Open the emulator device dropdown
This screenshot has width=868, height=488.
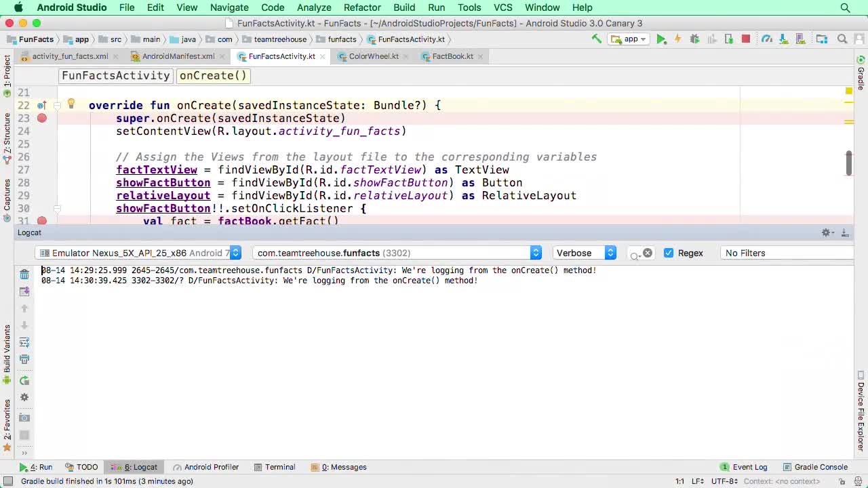click(140, 253)
